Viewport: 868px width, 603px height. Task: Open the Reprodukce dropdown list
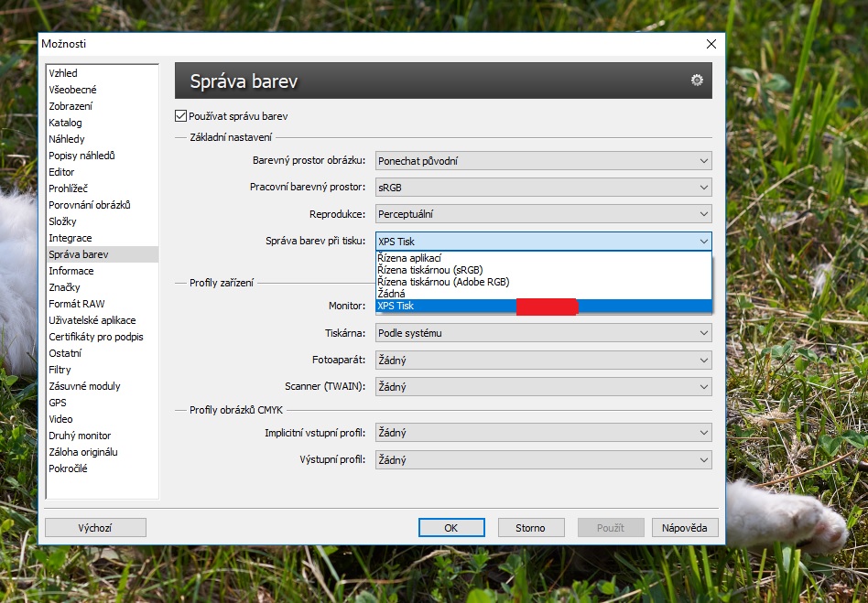coord(543,214)
